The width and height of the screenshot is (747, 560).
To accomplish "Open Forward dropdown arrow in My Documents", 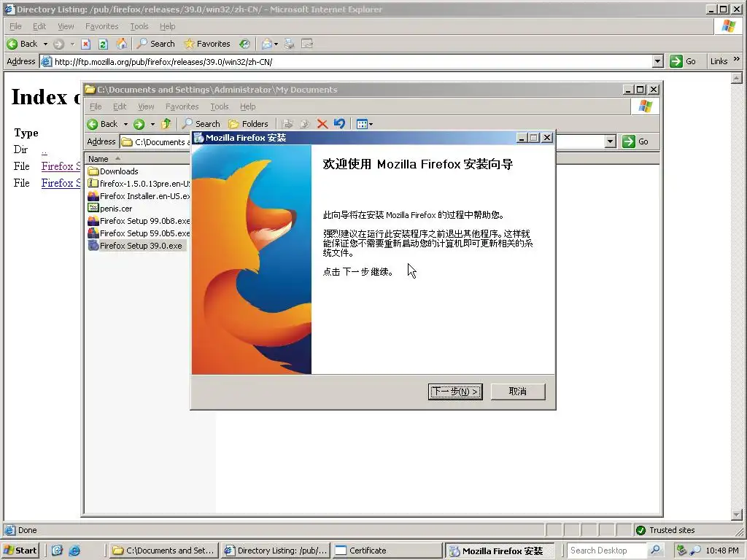I will pos(152,124).
